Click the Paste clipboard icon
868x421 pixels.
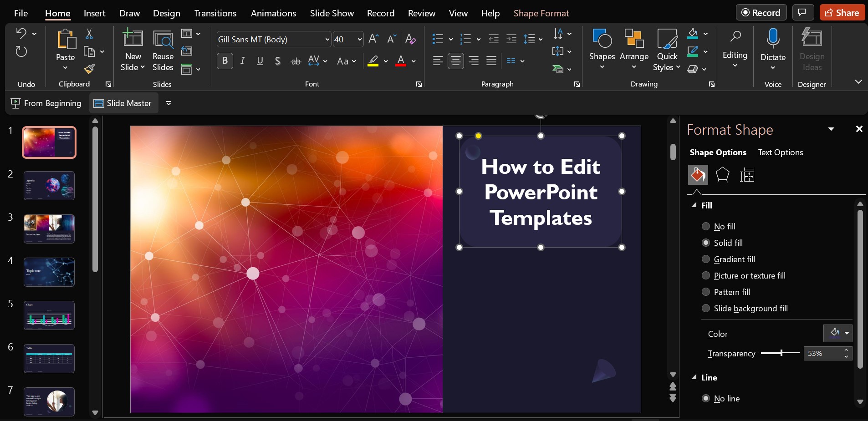tap(66, 39)
